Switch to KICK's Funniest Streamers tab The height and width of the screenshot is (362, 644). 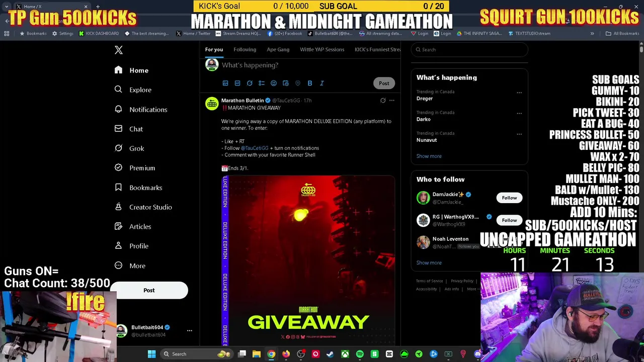click(x=377, y=49)
